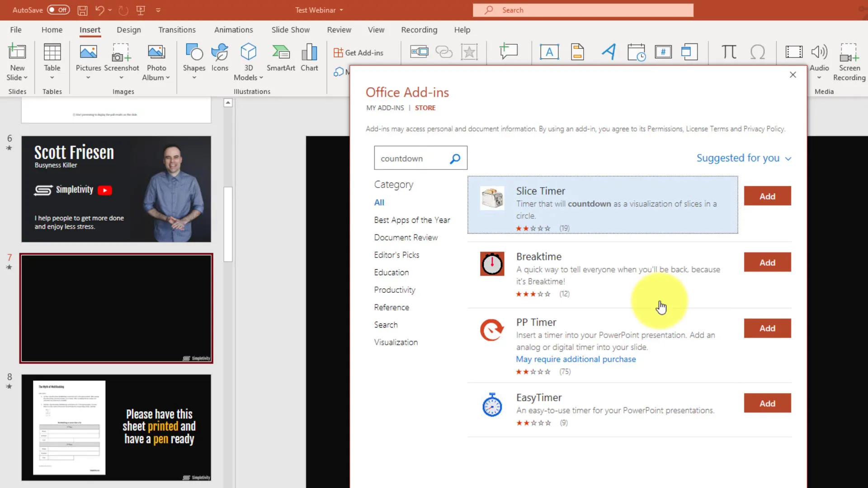Click the SmartArt icon
This screenshot has height=488, width=868.
click(281, 52)
